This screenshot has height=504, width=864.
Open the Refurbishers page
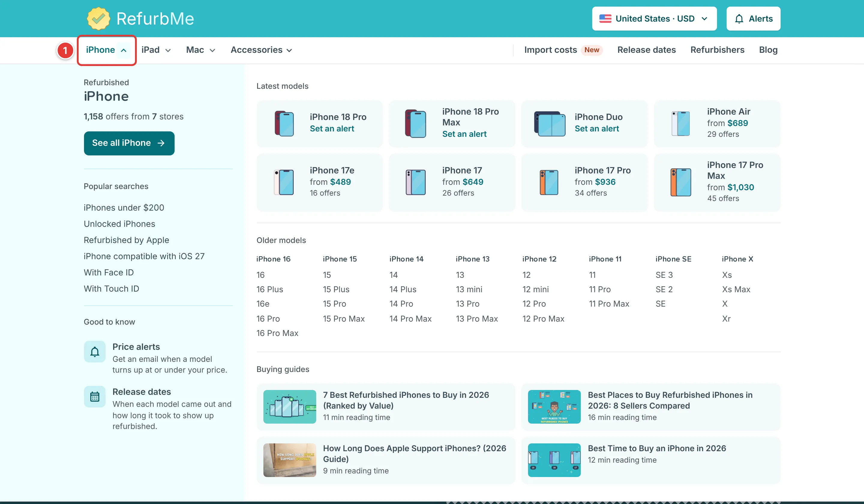pos(717,50)
